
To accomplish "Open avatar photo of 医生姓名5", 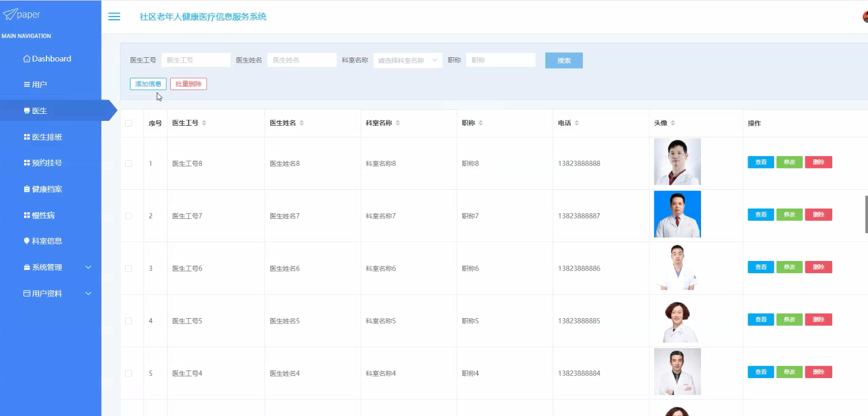I will coord(677,320).
